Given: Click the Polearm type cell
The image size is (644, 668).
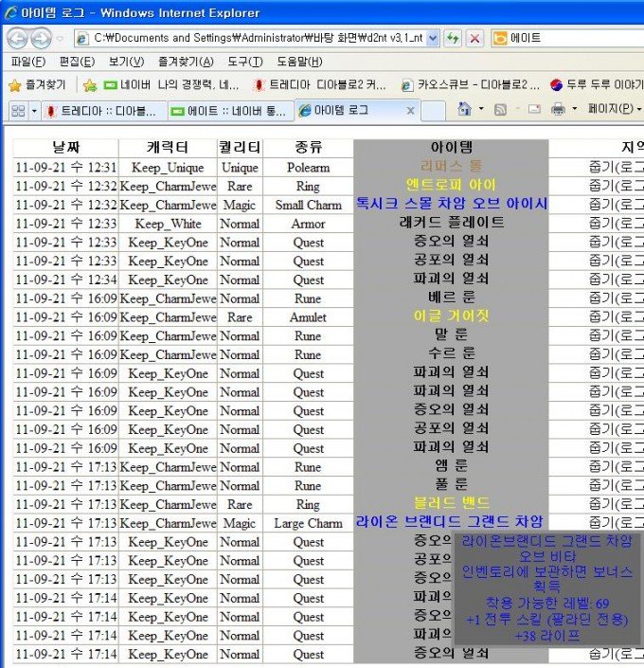Looking at the screenshot, I should [308, 168].
